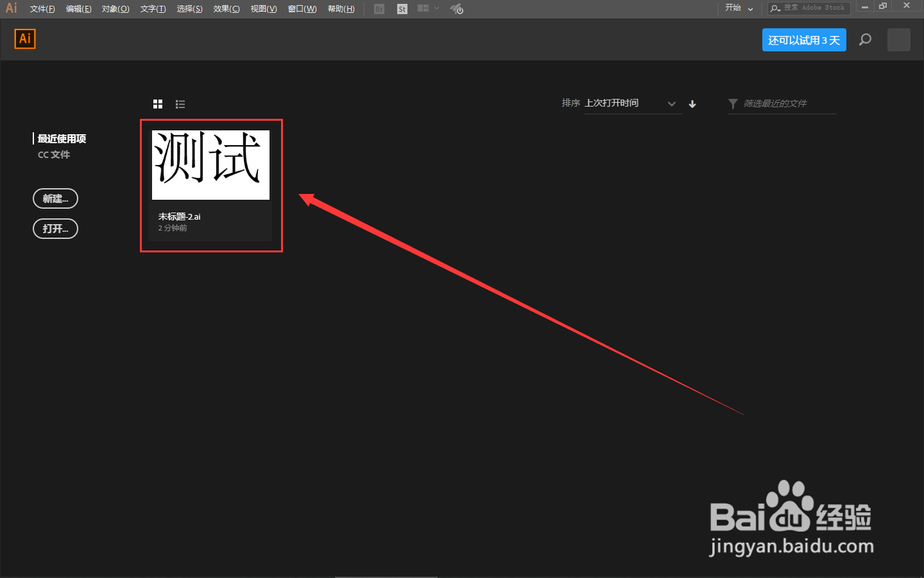Expand the 开始 workspace dropdown

pyautogui.click(x=739, y=8)
